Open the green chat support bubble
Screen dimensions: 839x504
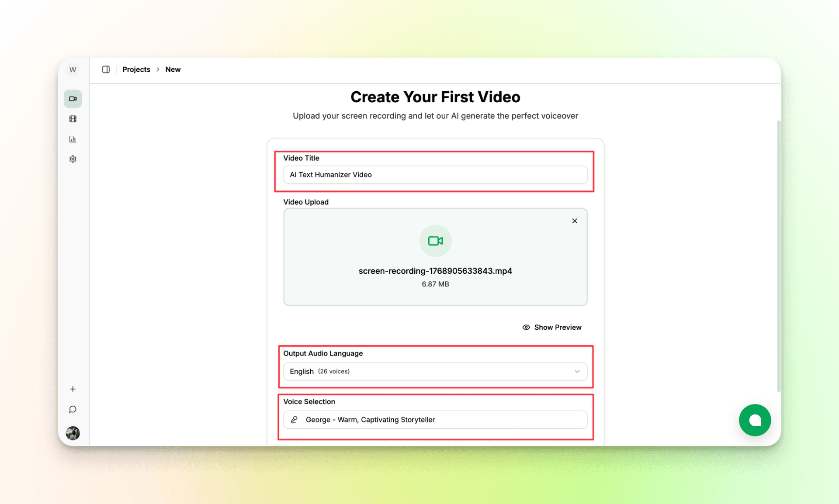tap(755, 420)
